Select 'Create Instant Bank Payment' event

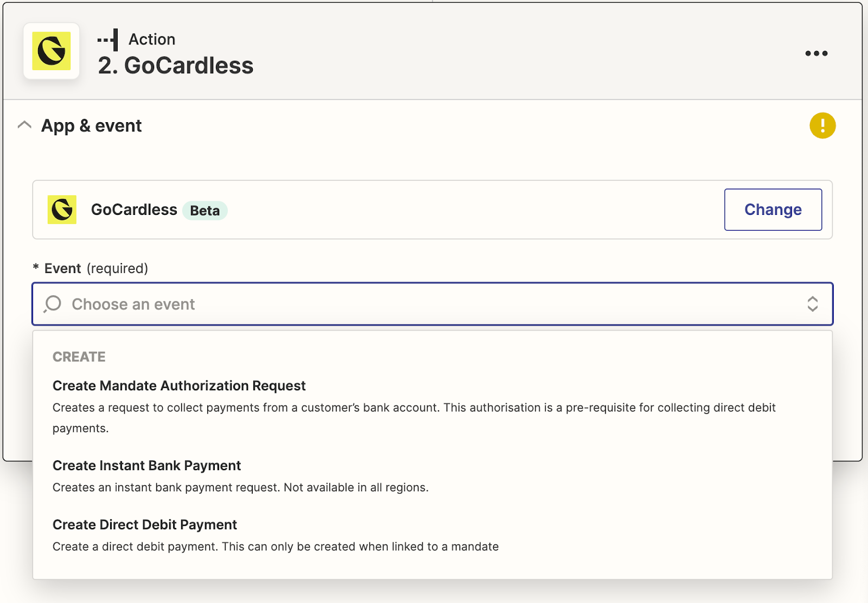click(x=146, y=466)
